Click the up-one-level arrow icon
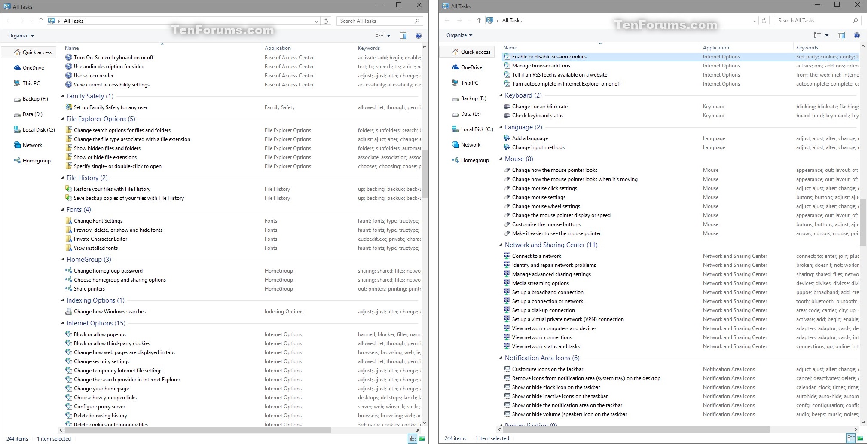This screenshot has width=868, height=444. click(x=41, y=21)
